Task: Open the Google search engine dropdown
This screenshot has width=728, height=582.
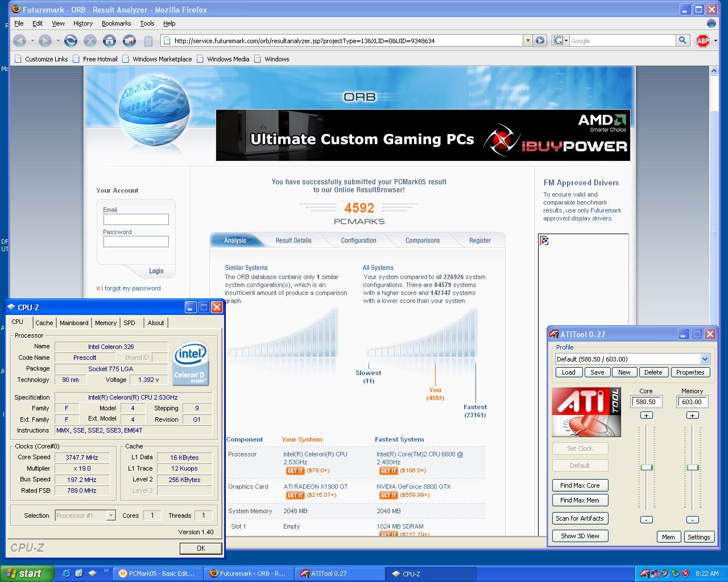Action: point(560,40)
